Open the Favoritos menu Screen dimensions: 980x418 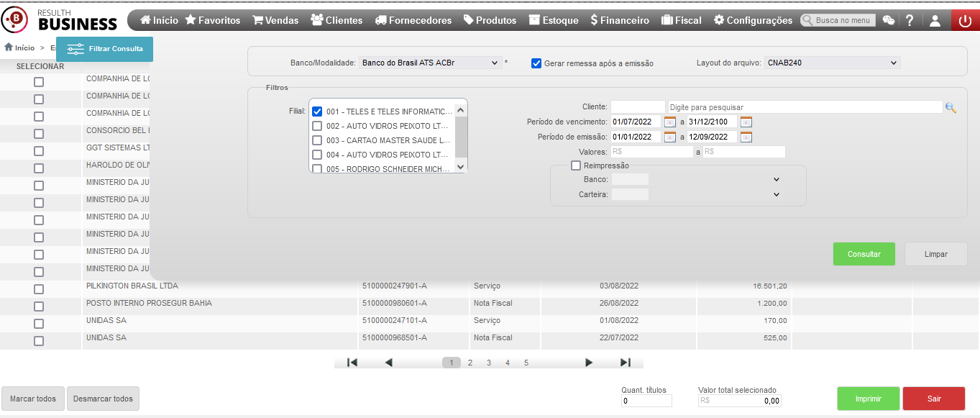(x=213, y=20)
